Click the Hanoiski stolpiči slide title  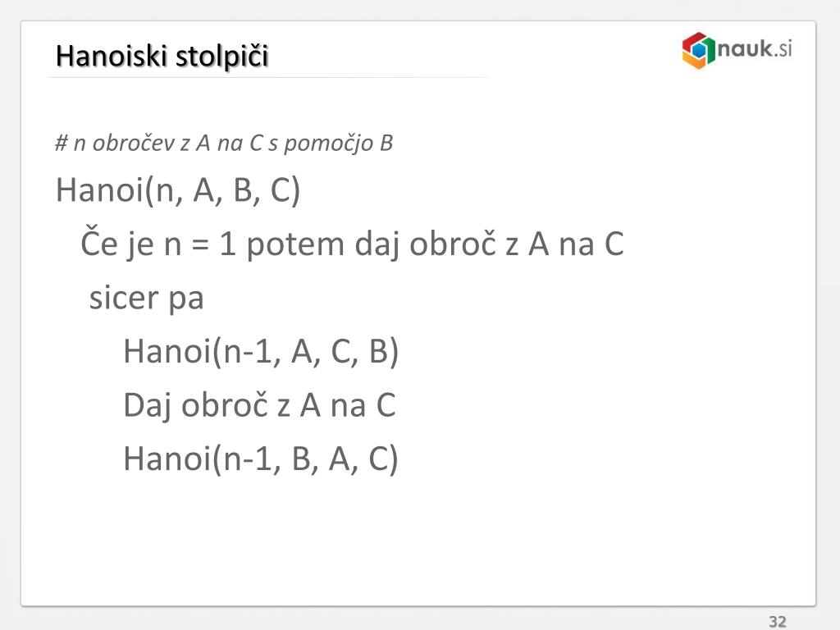tap(162, 57)
